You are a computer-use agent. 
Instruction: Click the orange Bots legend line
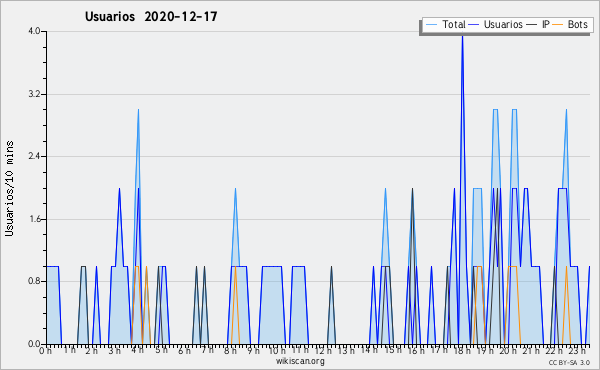[558, 25]
